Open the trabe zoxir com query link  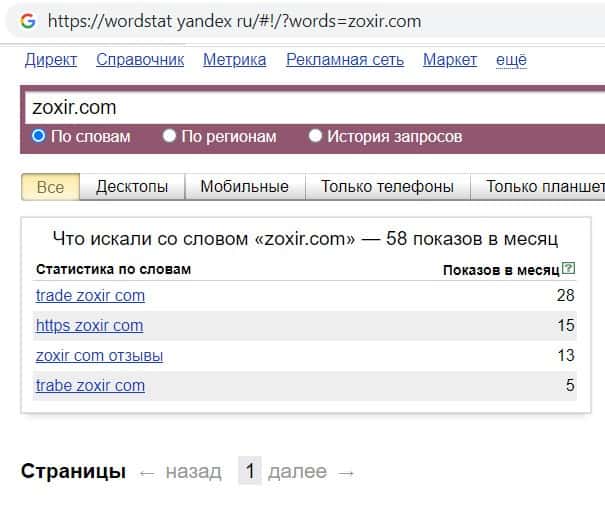click(x=90, y=385)
